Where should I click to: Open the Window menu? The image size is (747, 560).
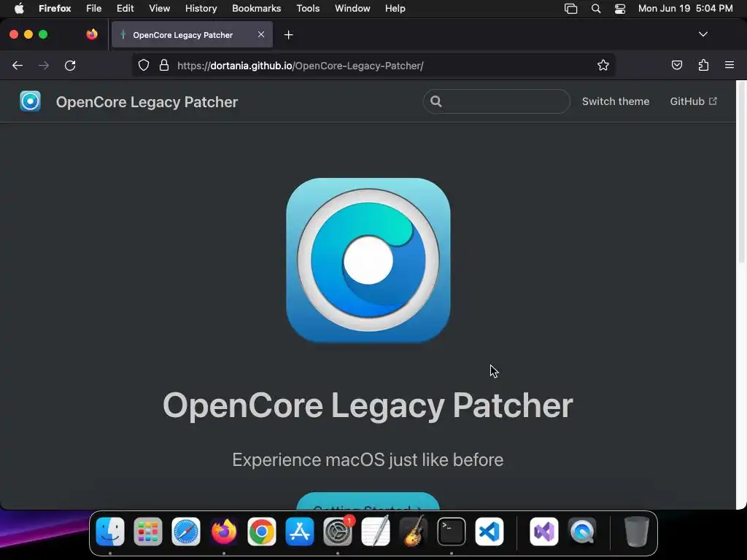pyautogui.click(x=352, y=9)
